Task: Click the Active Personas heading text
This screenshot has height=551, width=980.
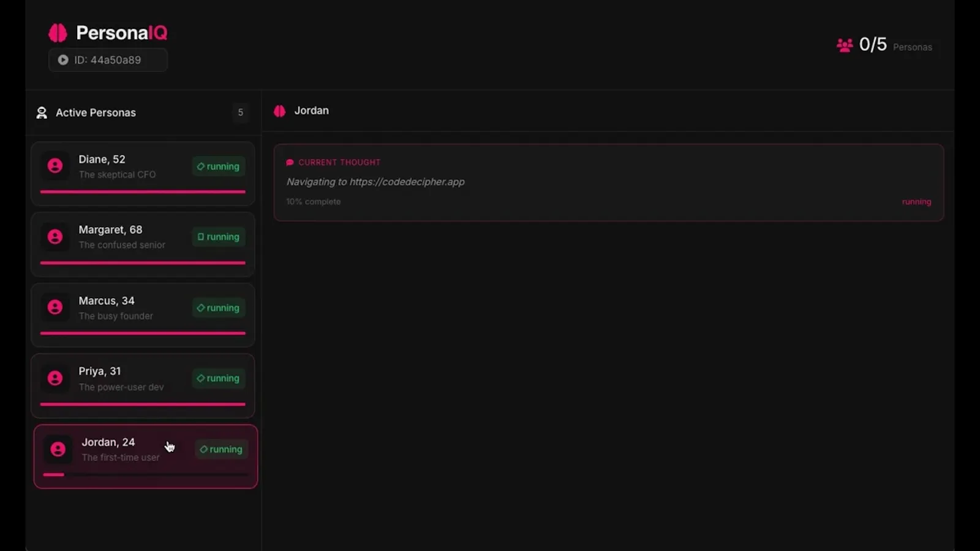Action: click(x=96, y=113)
